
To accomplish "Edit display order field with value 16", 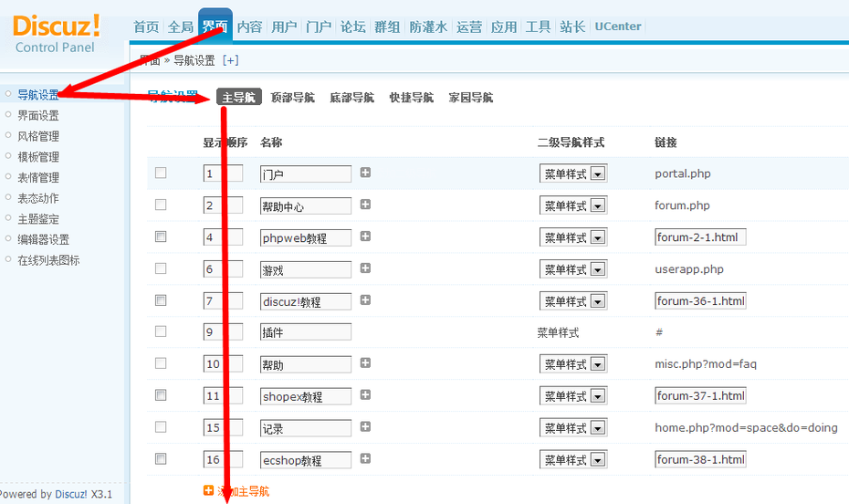I will coord(223,459).
